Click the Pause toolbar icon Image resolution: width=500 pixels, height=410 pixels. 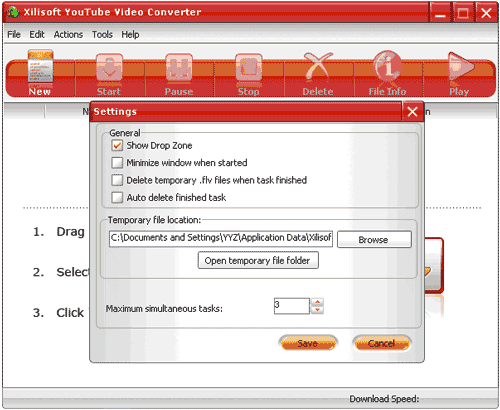(179, 68)
